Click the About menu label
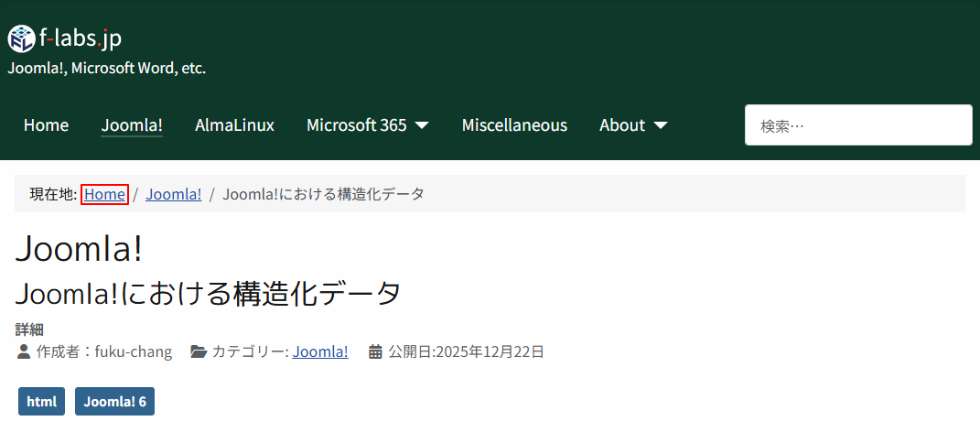 click(622, 125)
